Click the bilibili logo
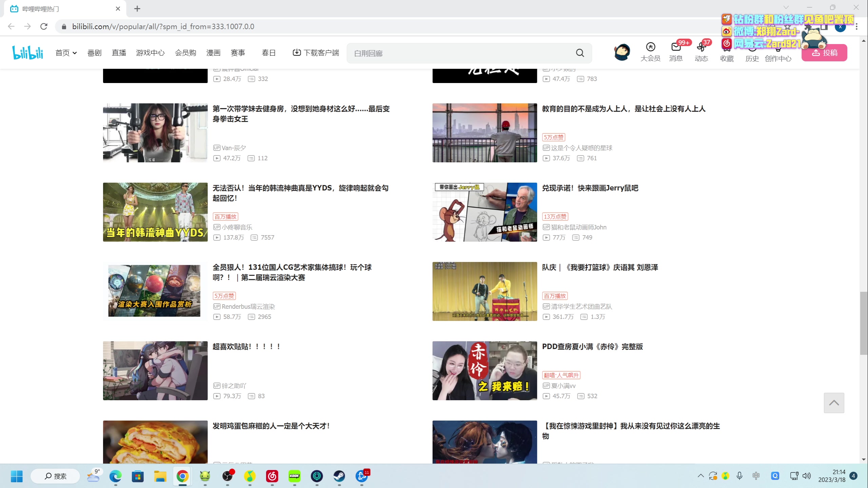 (28, 53)
